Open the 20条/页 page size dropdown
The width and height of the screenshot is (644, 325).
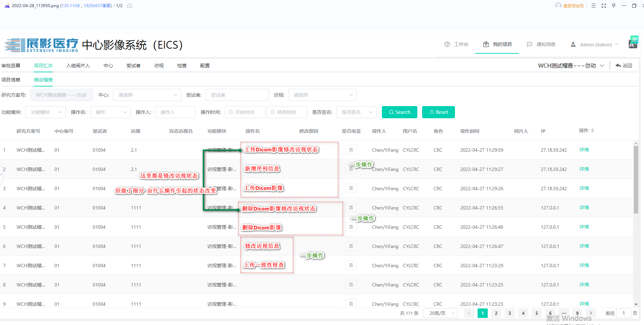point(440,313)
